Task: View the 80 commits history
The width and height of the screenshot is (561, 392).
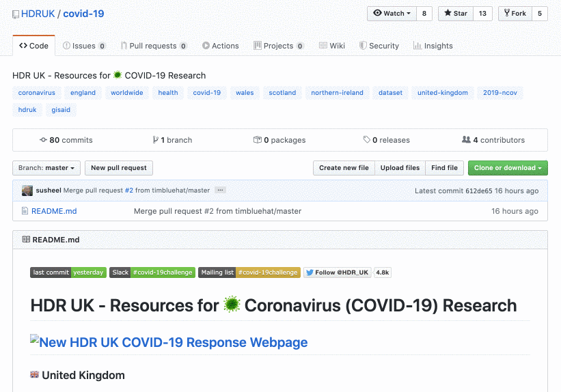Action: pyautogui.click(x=66, y=140)
